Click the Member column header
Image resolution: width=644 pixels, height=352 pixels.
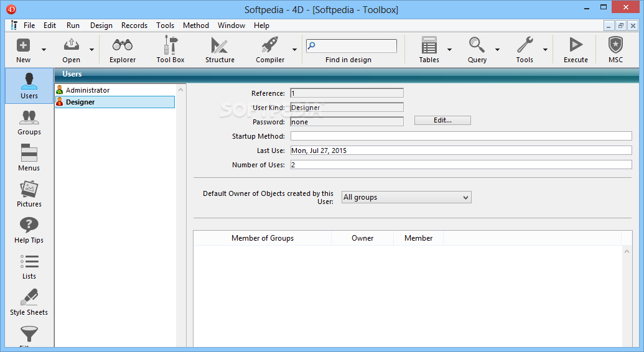[x=418, y=238]
